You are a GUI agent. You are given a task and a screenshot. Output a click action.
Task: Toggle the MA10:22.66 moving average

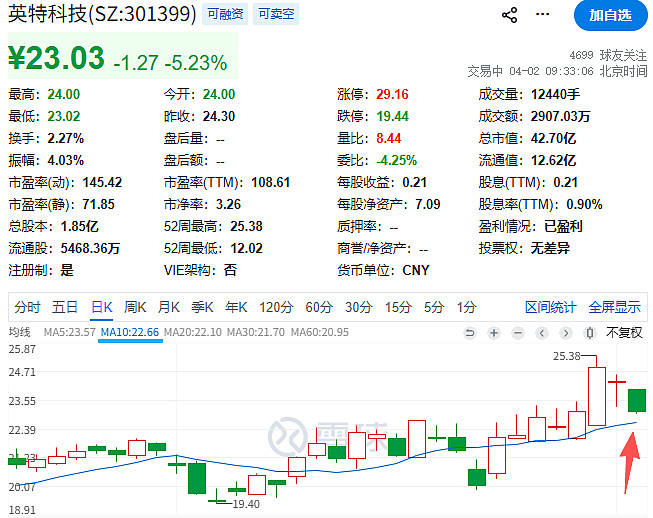point(130,332)
